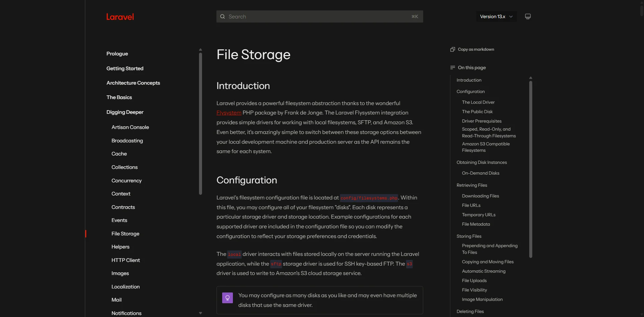Click the left sidebar scrollbar thumb
Viewport: 644px width, 317px height.
(x=200, y=124)
